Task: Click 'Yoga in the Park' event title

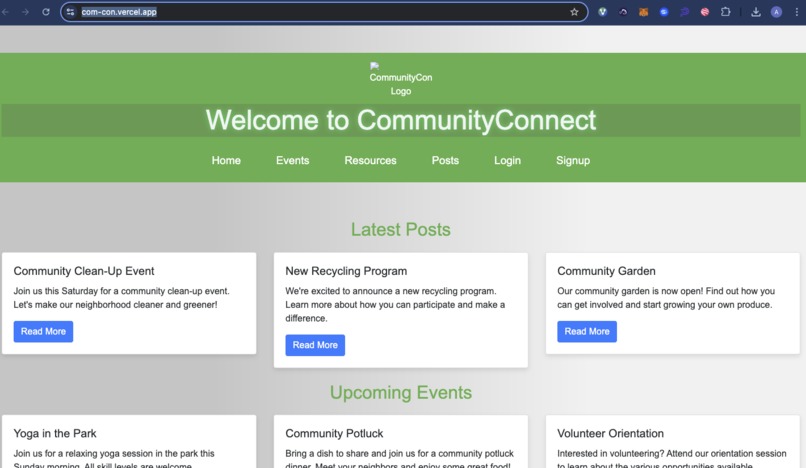Action: pos(55,434)
